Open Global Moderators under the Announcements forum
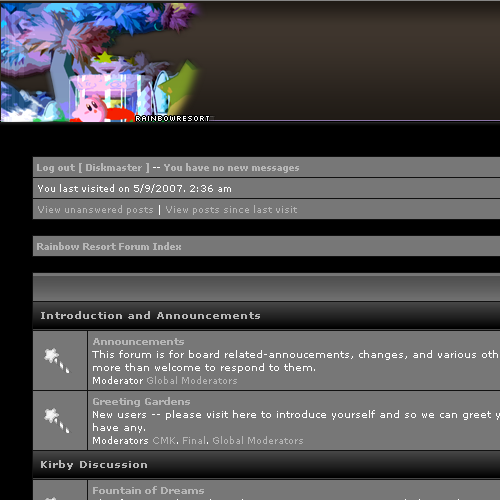500x500 pixels. 192,380
